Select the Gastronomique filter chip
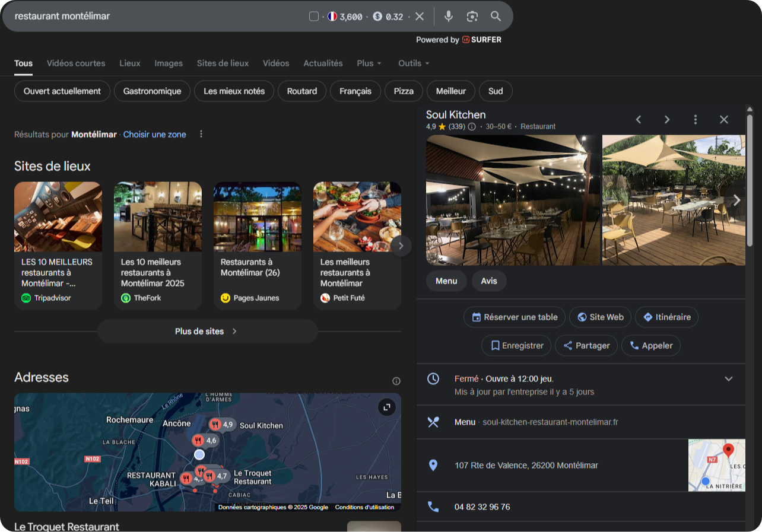The width and height of the screenshot is (762, 532). [152, 91]
